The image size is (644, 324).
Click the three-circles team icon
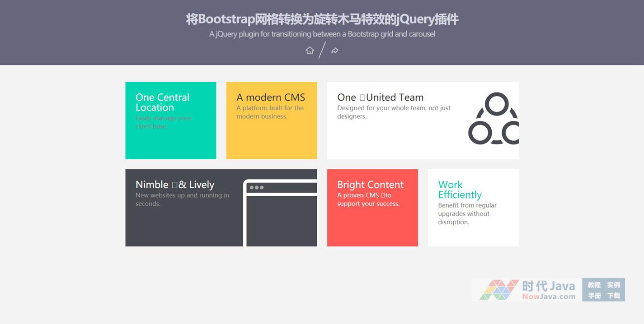[494, 119]
